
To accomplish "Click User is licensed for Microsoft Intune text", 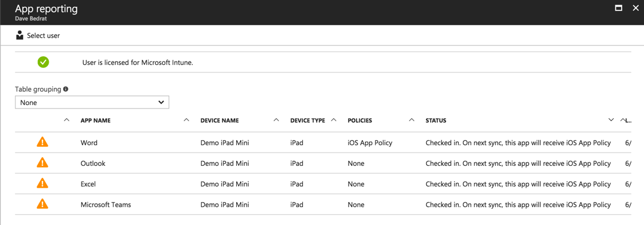I will (138, 63).
